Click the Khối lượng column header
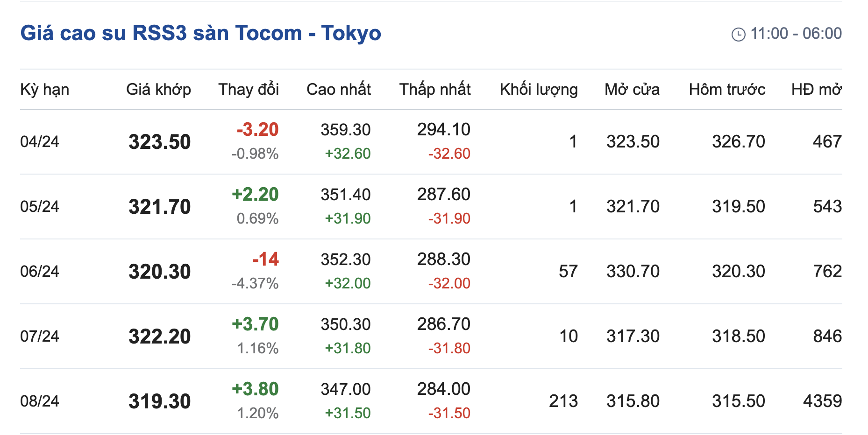868x435 pixels. pos(538,89)
